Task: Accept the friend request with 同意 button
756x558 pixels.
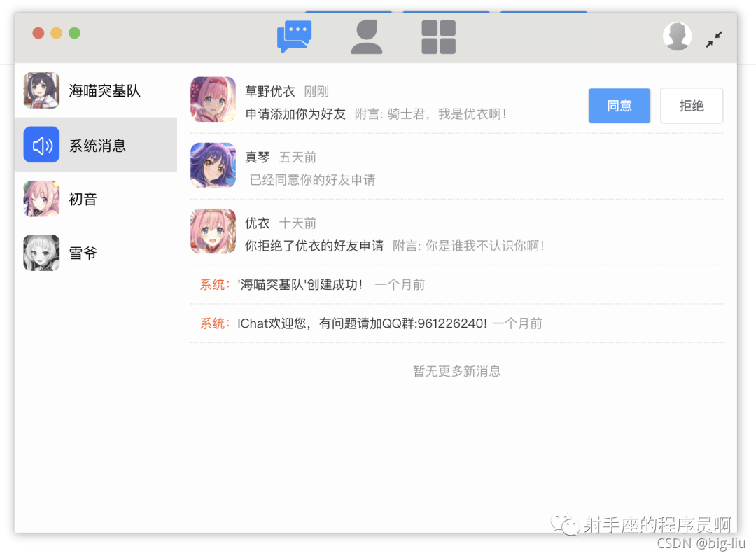Action: 619,105
